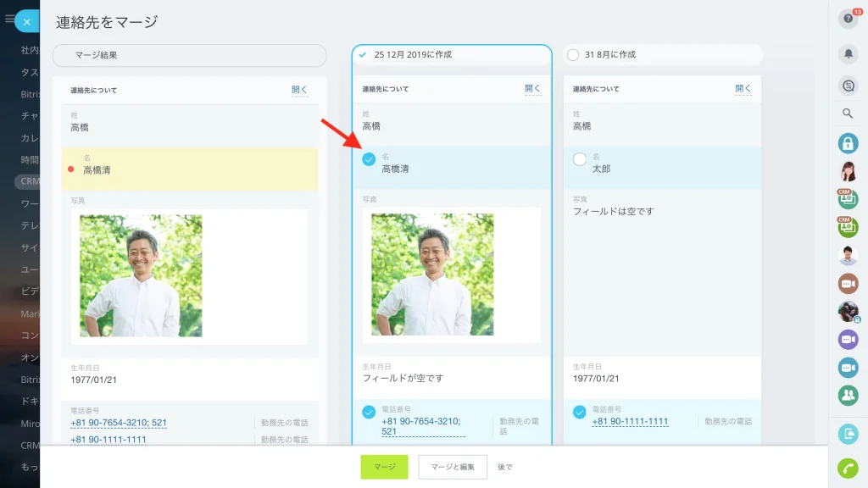Image resolution: width=868 pixels, height=488 pixels.
Task: Click the 後で link
Action: pos(505,467)
